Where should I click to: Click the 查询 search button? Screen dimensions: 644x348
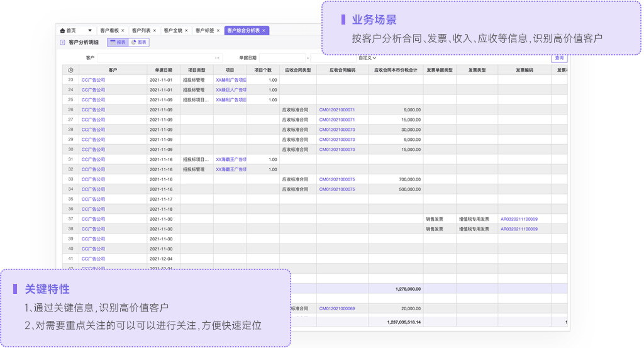pyautogui.click(x=558, y=58)
